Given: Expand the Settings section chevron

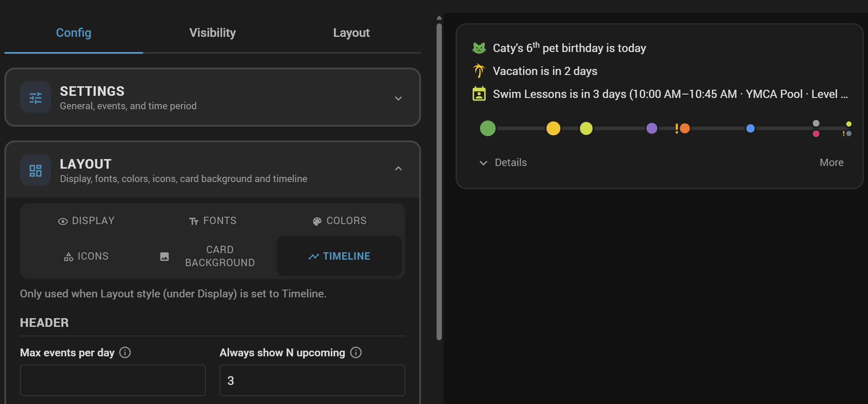Looking at the screenshot, I should coord(398,98).
